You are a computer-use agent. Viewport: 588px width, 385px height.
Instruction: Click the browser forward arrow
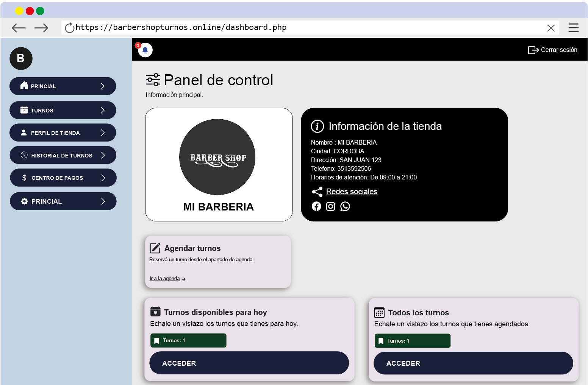point(41,28)
